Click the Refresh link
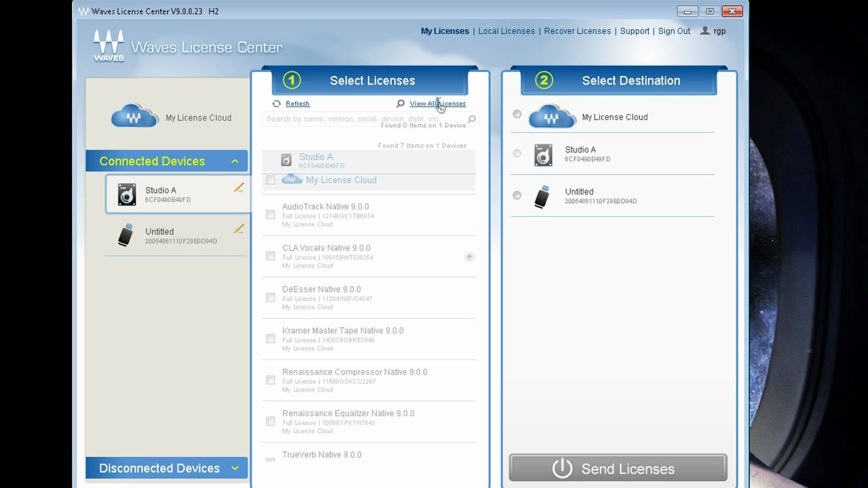 [x=298, y=104]
